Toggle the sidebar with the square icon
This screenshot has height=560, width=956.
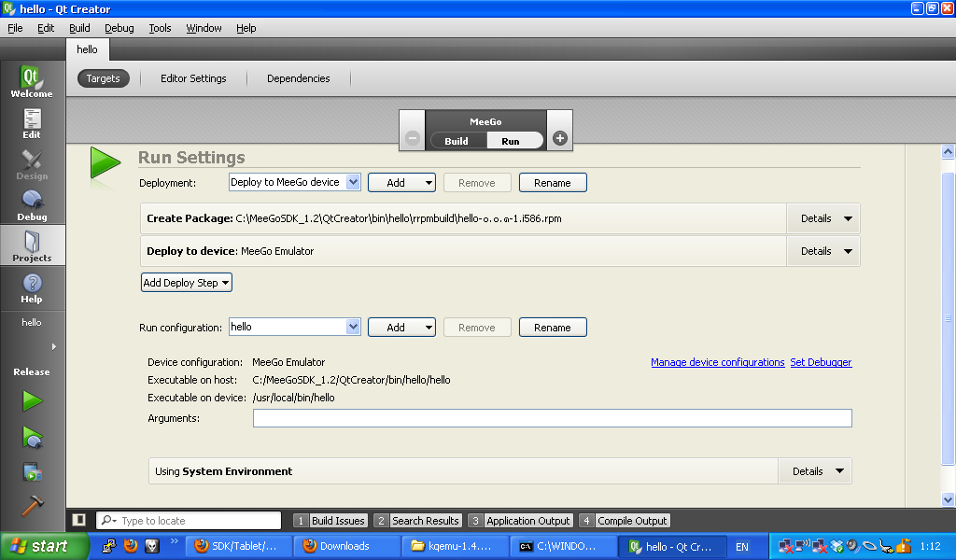pyautogui.click(x=78, y=520)
